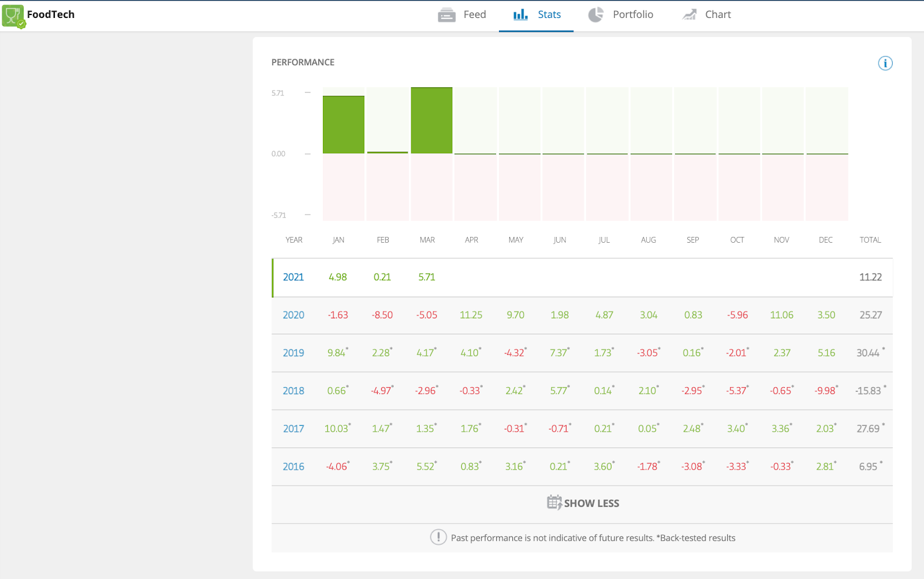Click the 2019 January value 9.84

coord(336,353)
